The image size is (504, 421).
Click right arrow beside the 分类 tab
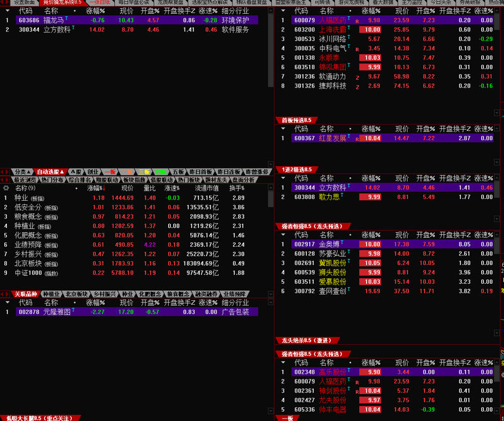tap(7, 172)
